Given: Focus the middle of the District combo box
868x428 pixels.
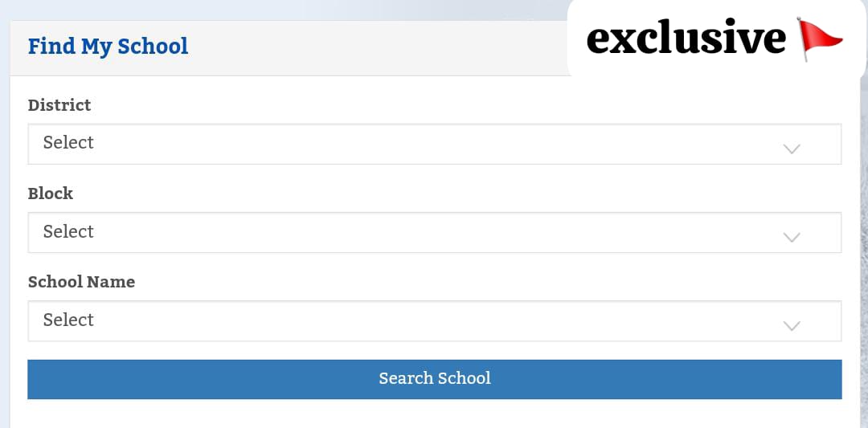Looking at the screenshot, I should 434,144.
